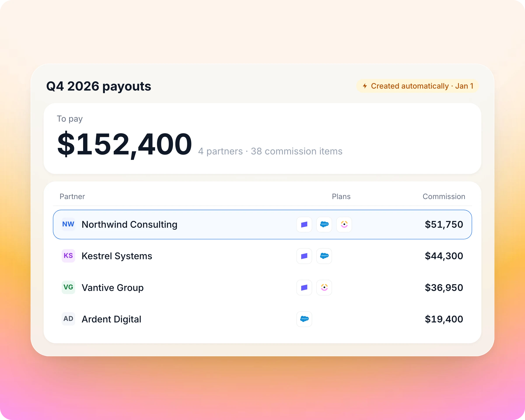Click the $44,300 commission value
This screenshot has height=420, width=525.
point(444,256)
